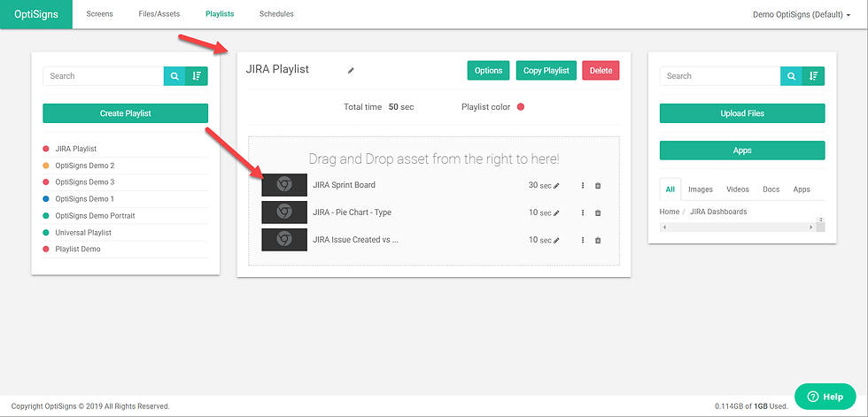Screen dimensions: 868x417
Task: Click the Chrome thumbnail of JIRA Sprint Board
Action: click(284, 185)
